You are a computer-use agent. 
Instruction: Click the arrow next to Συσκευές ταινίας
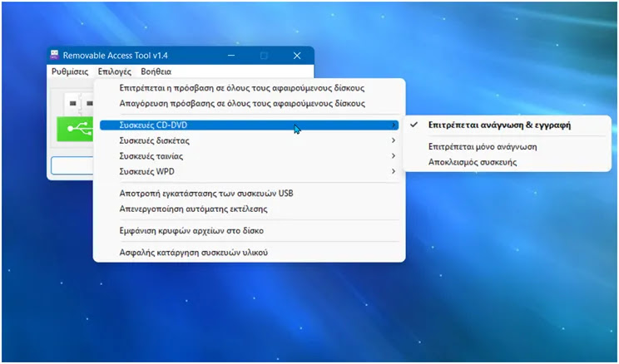tap(394, 156)
